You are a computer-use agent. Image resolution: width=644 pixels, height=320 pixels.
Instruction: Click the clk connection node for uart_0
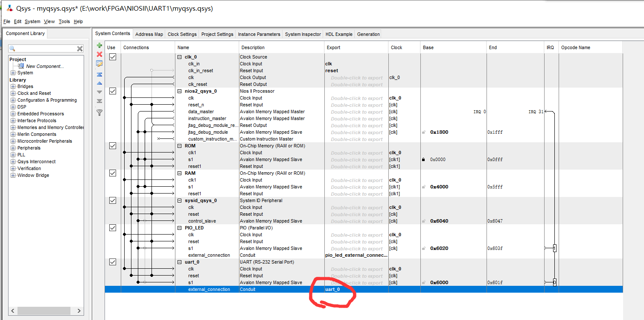(124, 269)
